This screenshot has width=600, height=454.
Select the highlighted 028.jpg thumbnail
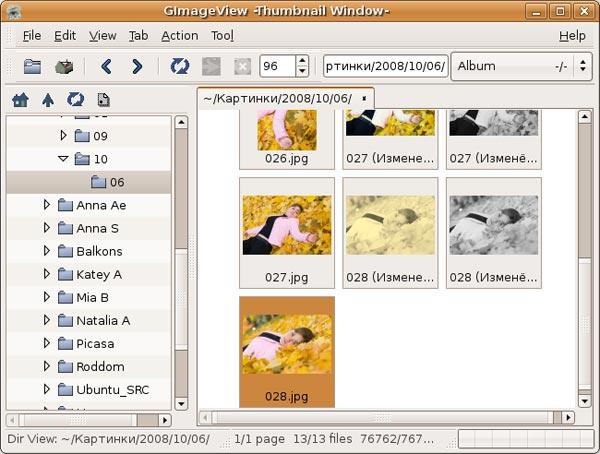point(287,352)
